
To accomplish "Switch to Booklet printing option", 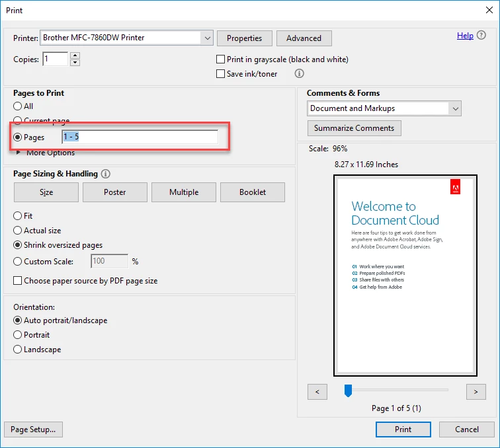I will [253, 192].
